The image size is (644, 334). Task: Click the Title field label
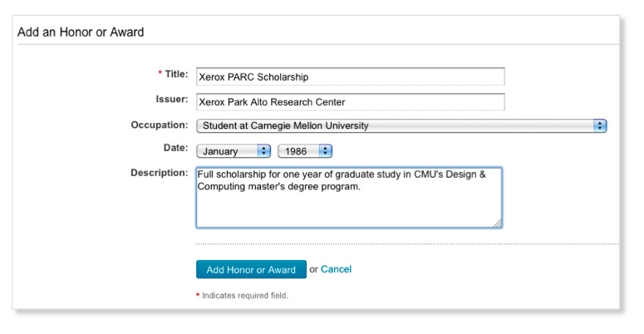pos(176,74)
